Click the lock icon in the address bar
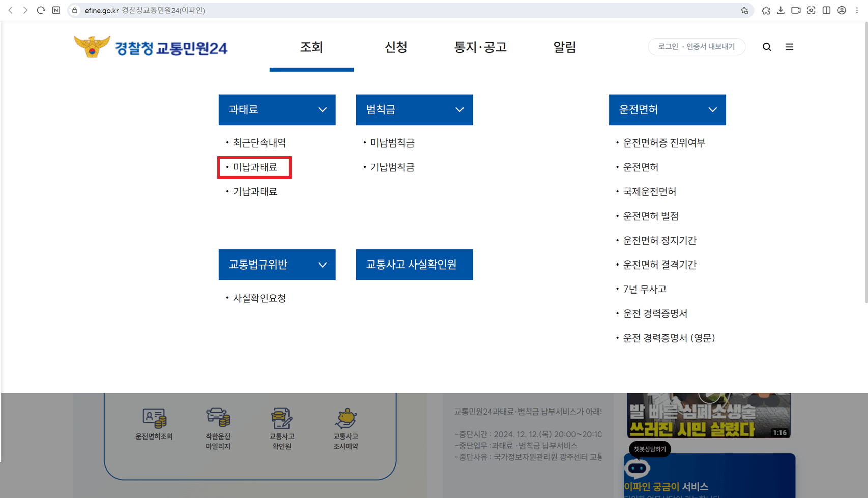 [x=74, y=10]
